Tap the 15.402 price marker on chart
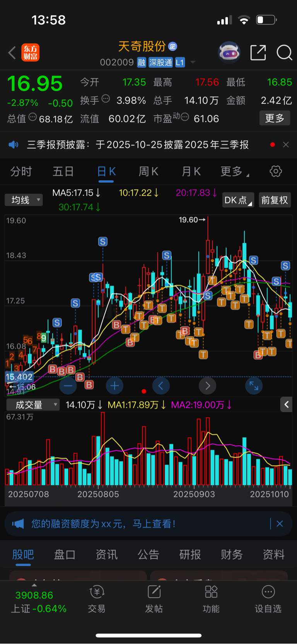This screenshot has width=297, height=644. point(19,377)
